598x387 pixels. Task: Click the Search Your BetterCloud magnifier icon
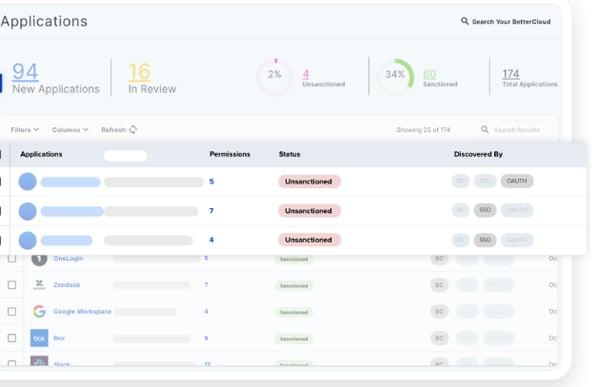[465, 21]
